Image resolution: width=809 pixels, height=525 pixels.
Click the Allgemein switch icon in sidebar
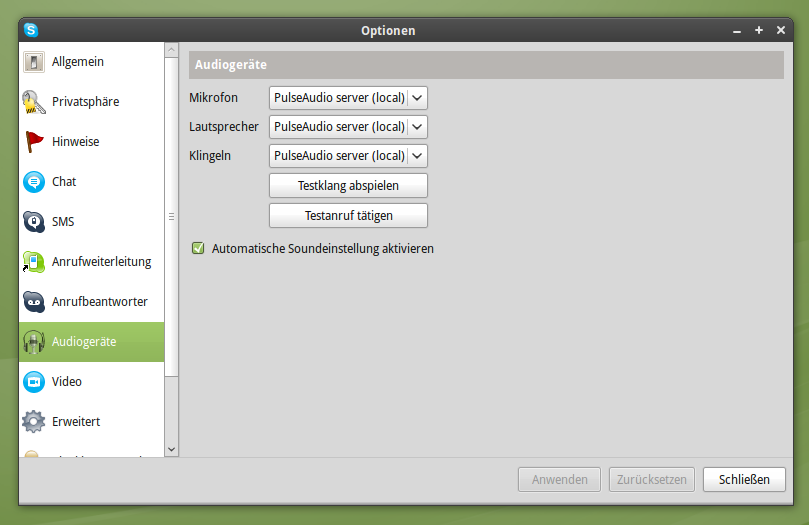point(34,62)
